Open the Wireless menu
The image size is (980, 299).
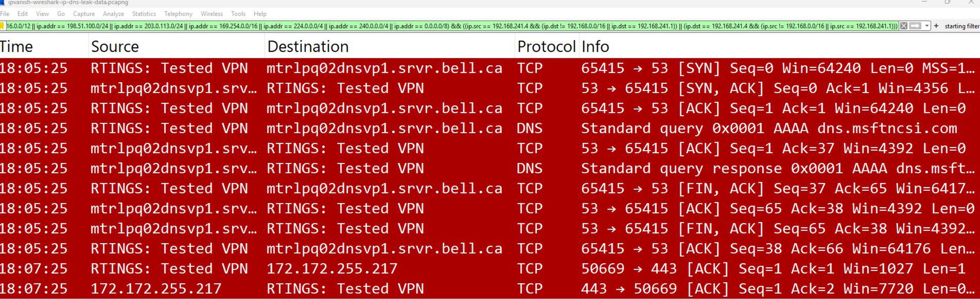click(212, 14)
